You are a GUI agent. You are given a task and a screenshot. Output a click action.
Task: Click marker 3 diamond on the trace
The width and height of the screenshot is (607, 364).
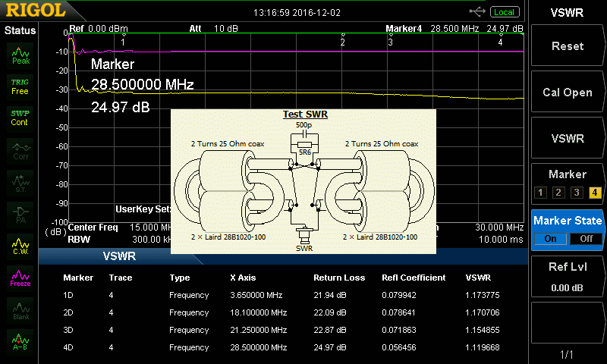point(390,35)
